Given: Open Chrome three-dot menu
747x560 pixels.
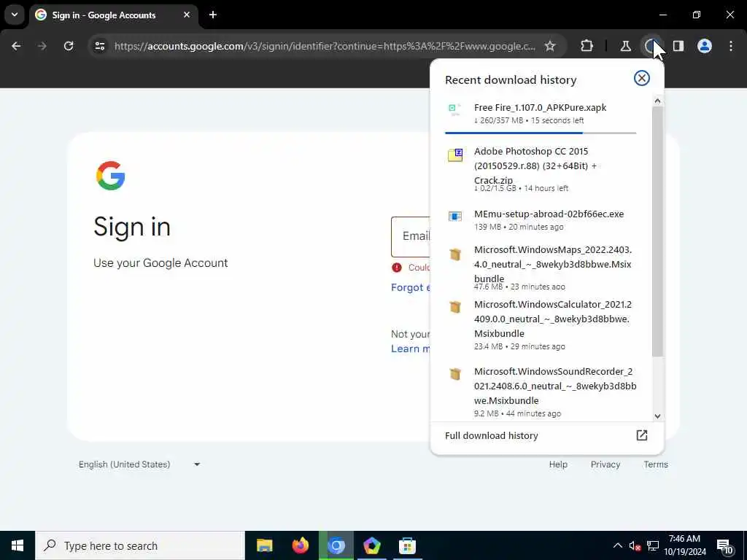Looking at the screenshot, I should coord(731,46).
